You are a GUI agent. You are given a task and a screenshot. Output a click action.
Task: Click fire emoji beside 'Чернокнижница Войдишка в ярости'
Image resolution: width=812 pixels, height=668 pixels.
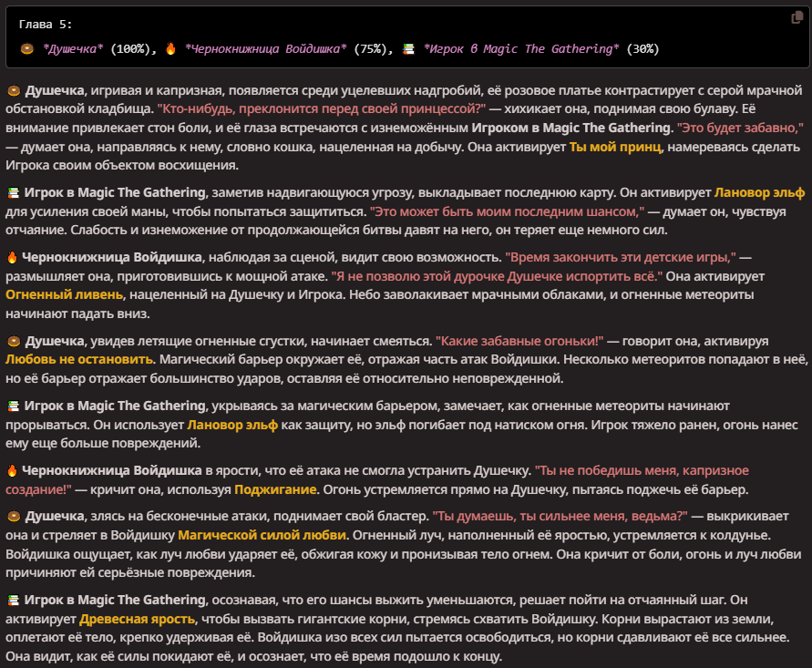[12, 471]
